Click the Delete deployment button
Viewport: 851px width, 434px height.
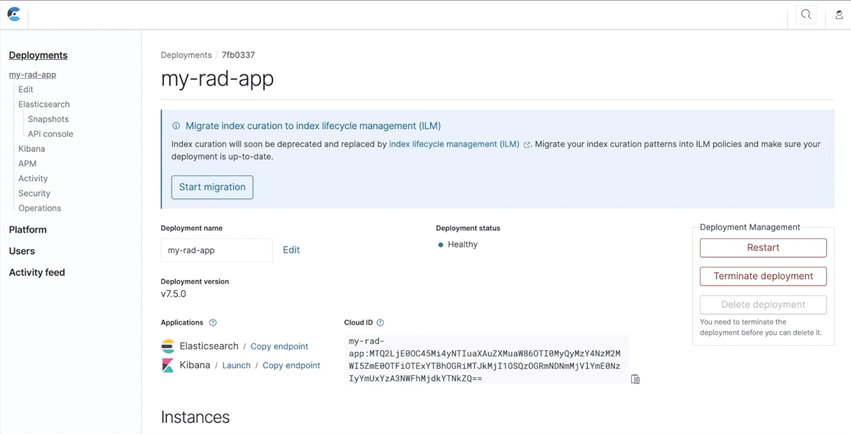click(x=763, y=305)
